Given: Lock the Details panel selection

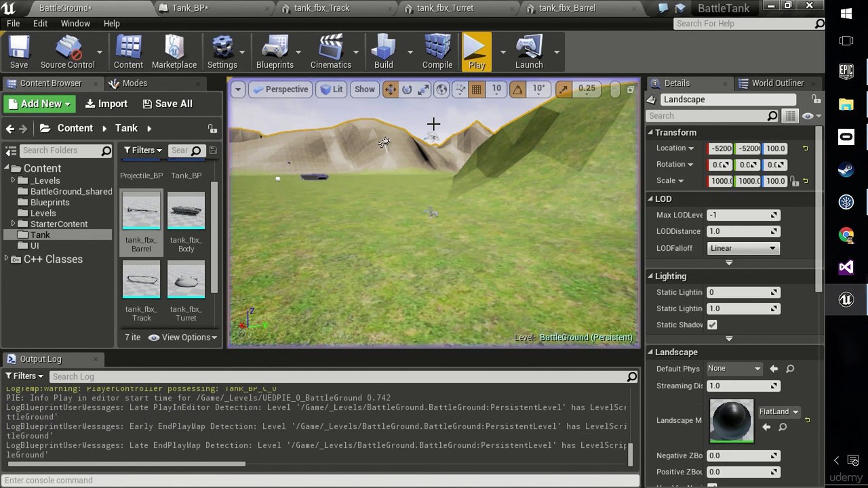Looking at the screenshot, I should click(x=816, y=100).
